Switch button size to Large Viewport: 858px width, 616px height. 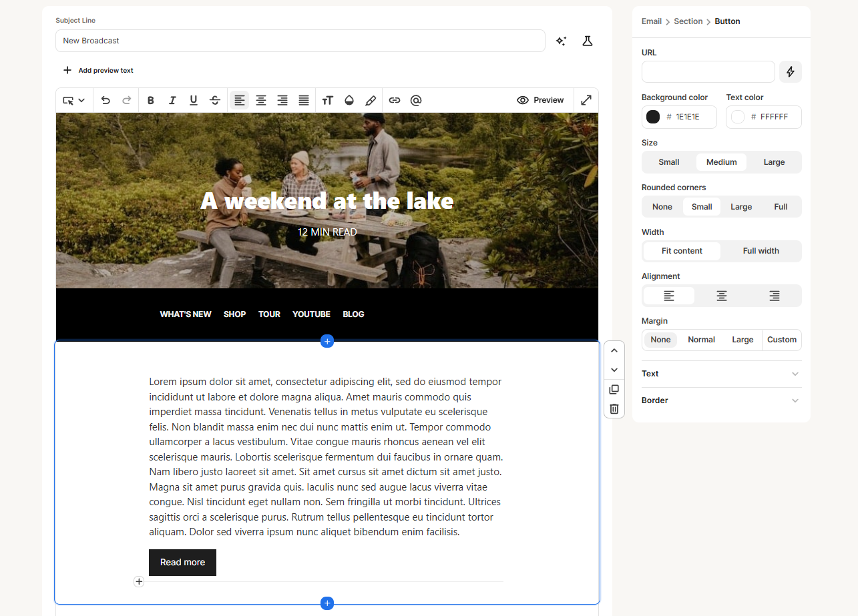[x=774, y=162]
